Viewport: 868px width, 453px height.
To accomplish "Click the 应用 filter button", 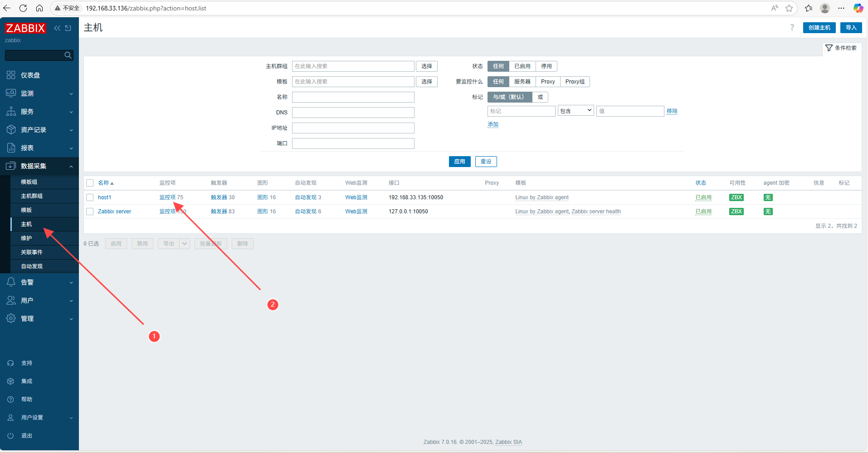I will point(459,162).
